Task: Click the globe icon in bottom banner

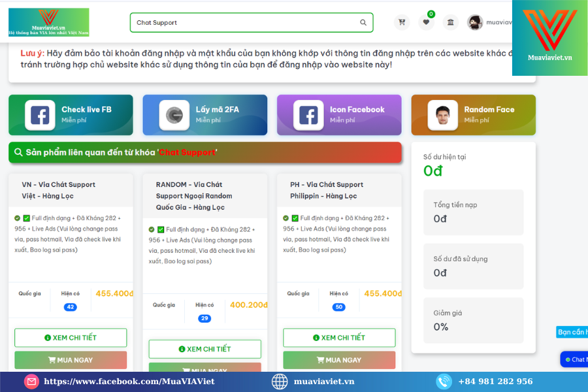Action: (280, 382)
